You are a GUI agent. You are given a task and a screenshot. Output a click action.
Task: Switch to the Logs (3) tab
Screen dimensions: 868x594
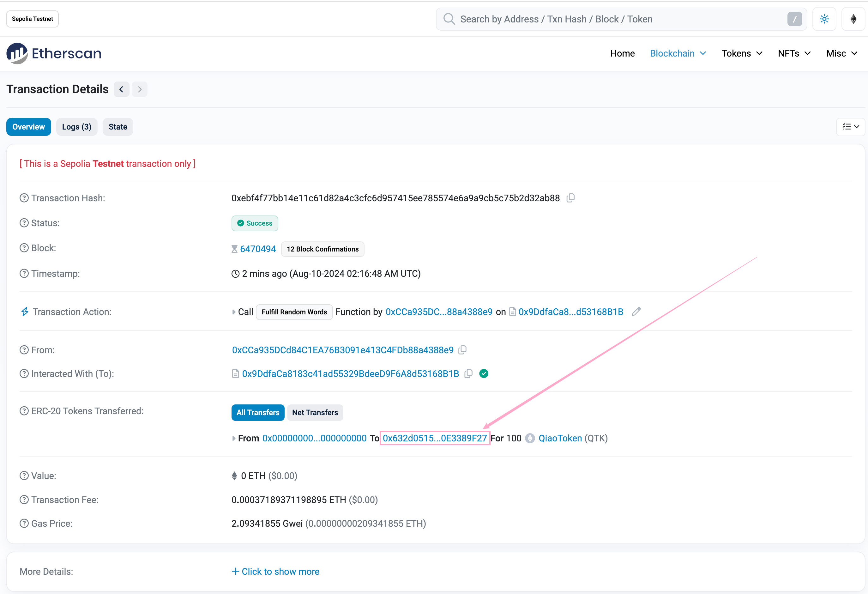coord(76,127)
